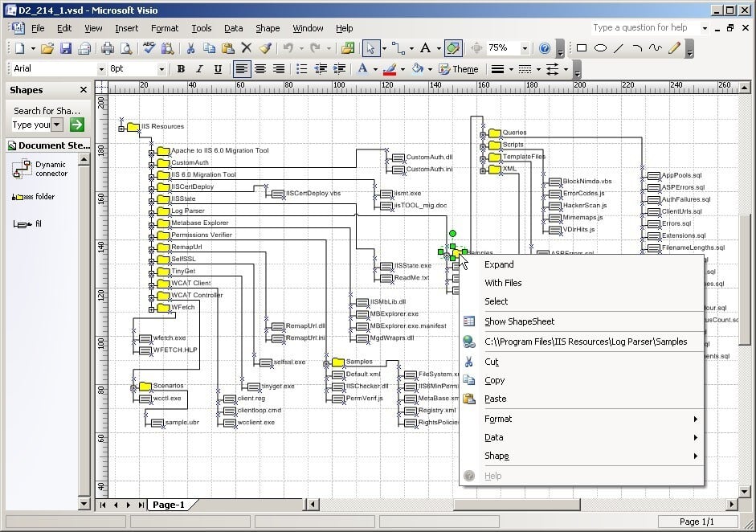The image size is (756, 532).
Task: Select the Freeform drawing tool
Action: [x=656, y=48]
